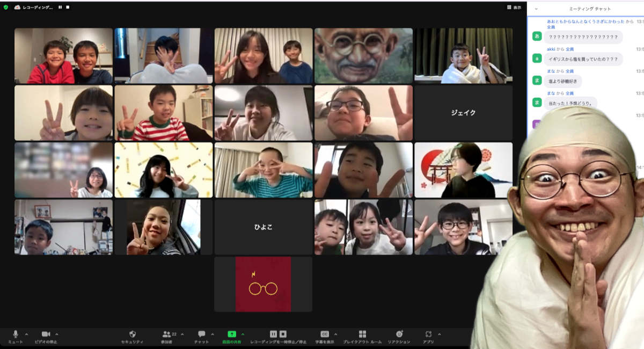Collapse the meeting chat panel chevron
Image resolution: width=644 pixels, height=349 pixels.
[x=536, y=9]
